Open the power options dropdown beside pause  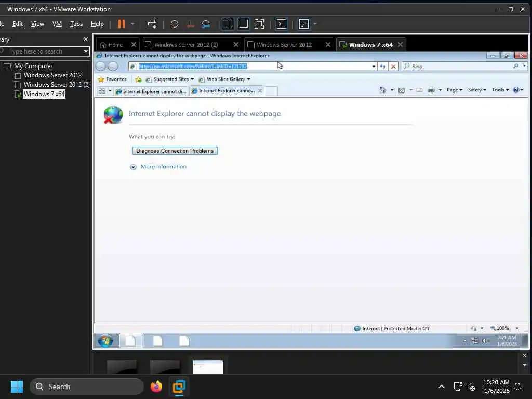click(132, 24)
